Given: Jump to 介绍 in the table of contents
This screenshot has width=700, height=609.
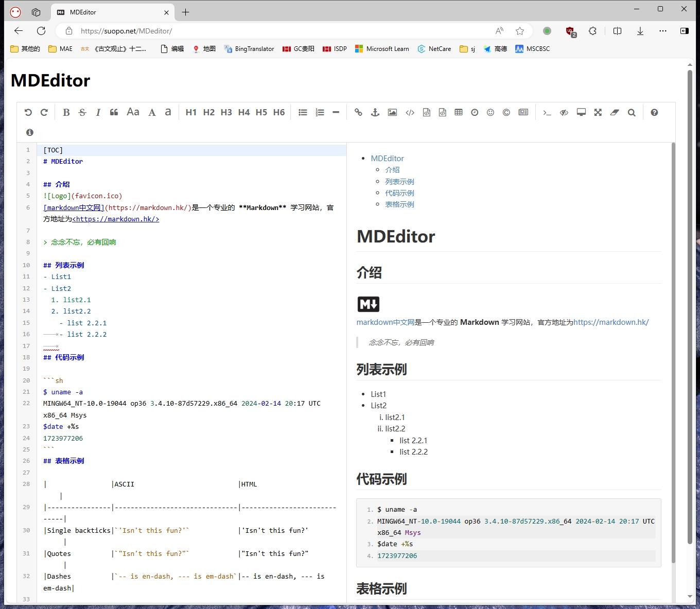Looking at the screenshot, I should coord(392,170).
